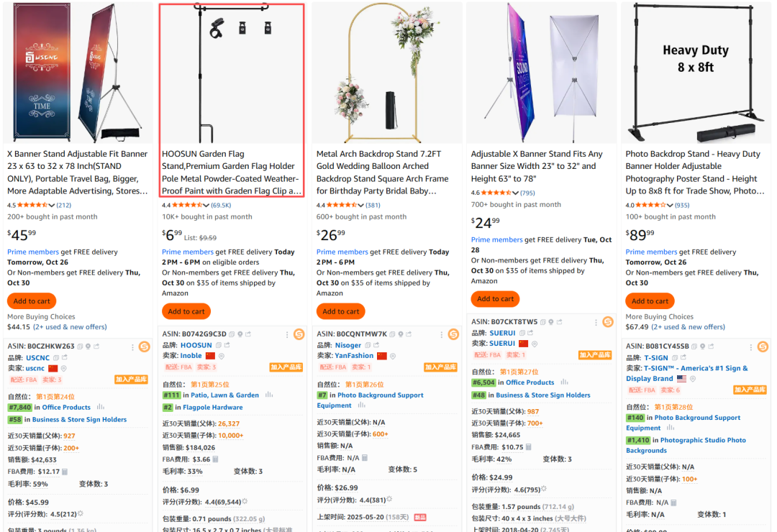Click Add to cart on the HOOSUN Garden Flag Stand
777x532 pixels.
pyautogui.click(x=186, y=311)
